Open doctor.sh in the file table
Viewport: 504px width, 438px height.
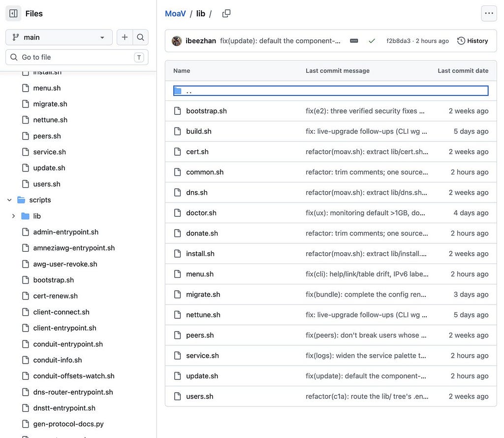[201, 213]
